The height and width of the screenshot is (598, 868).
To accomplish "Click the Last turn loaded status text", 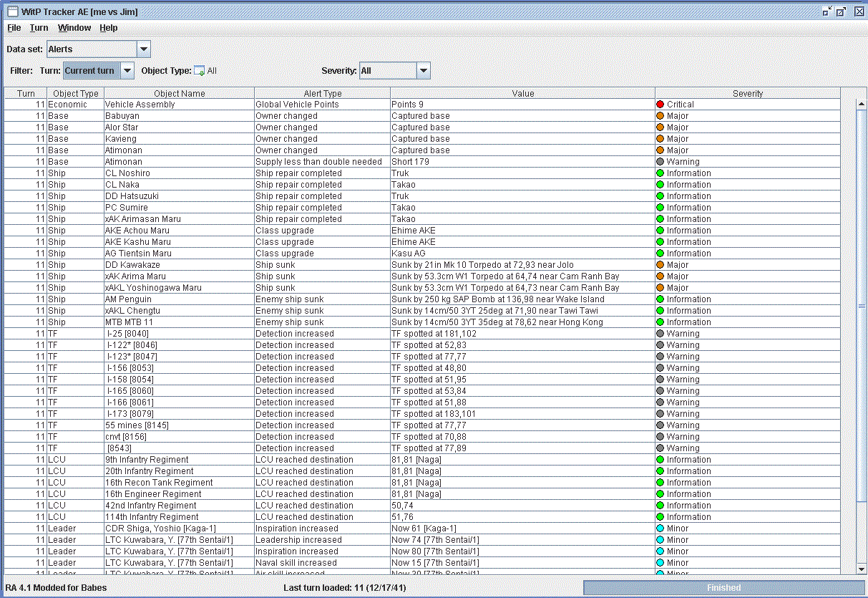I will (346, 588).
